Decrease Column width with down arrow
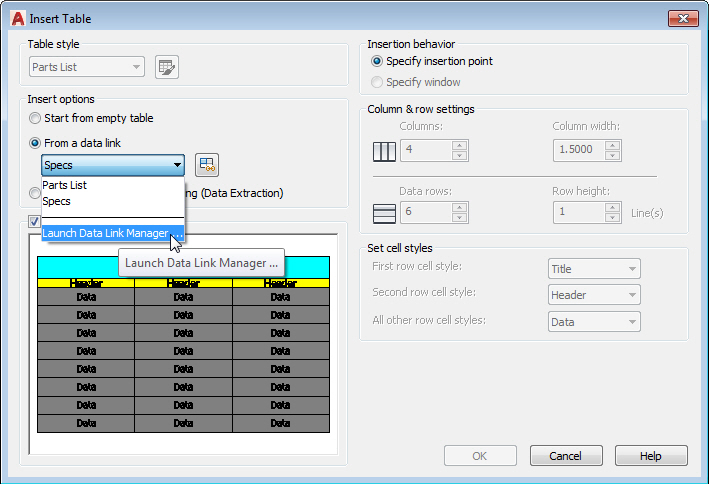This screenshot has height=484, width=709. coord(613,156)
